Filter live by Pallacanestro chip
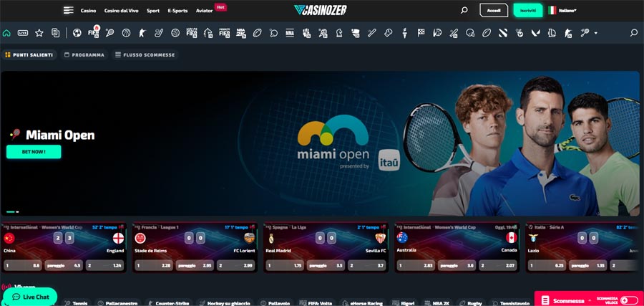644x306 pixels. 118,303
